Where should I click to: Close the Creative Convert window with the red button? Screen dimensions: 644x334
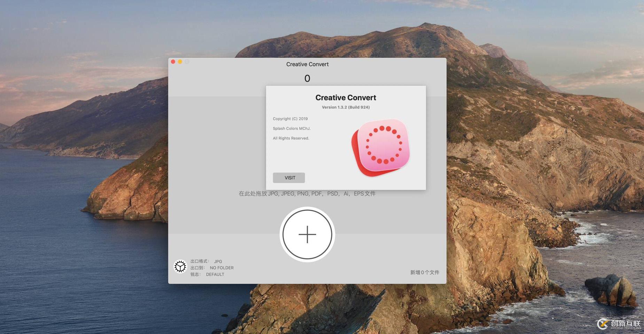[173, 62]
